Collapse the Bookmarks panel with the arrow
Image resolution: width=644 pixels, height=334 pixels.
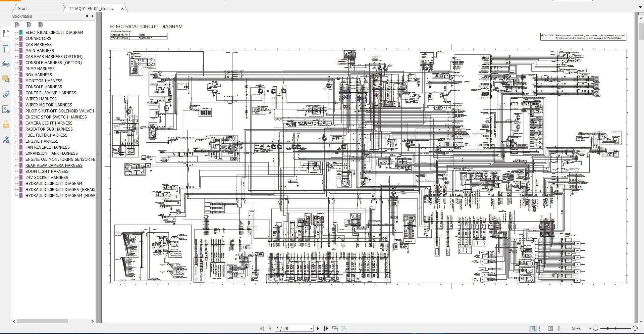pyautogui.click(x=93, y=16)
